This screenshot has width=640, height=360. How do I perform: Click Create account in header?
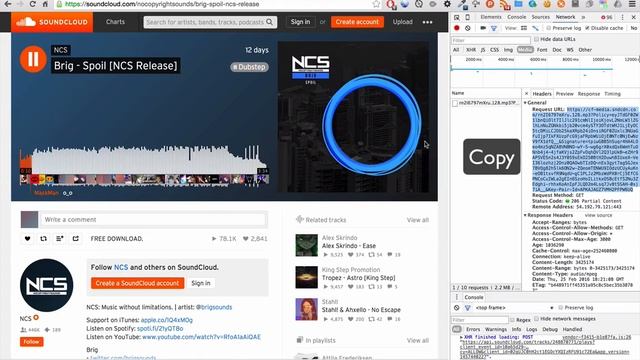pos(357,22)
